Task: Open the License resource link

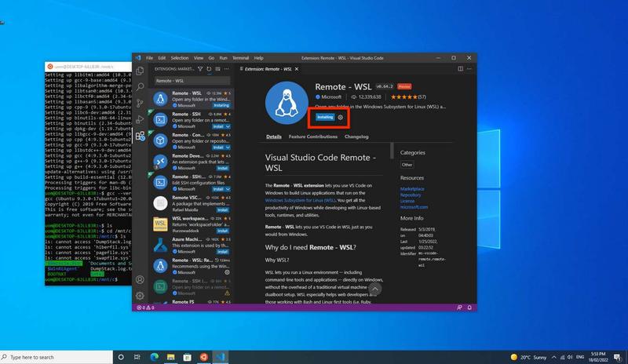Action: (x=407, y=201)
